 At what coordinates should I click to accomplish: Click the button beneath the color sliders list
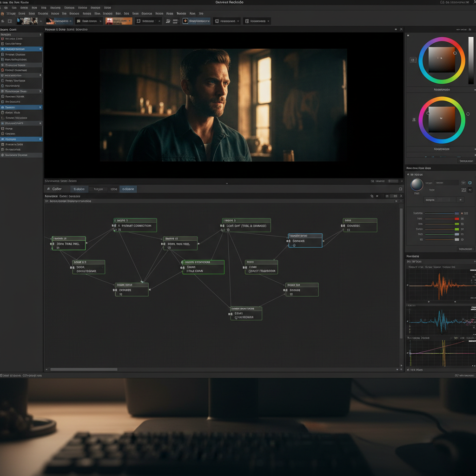[x=465, y=249]
